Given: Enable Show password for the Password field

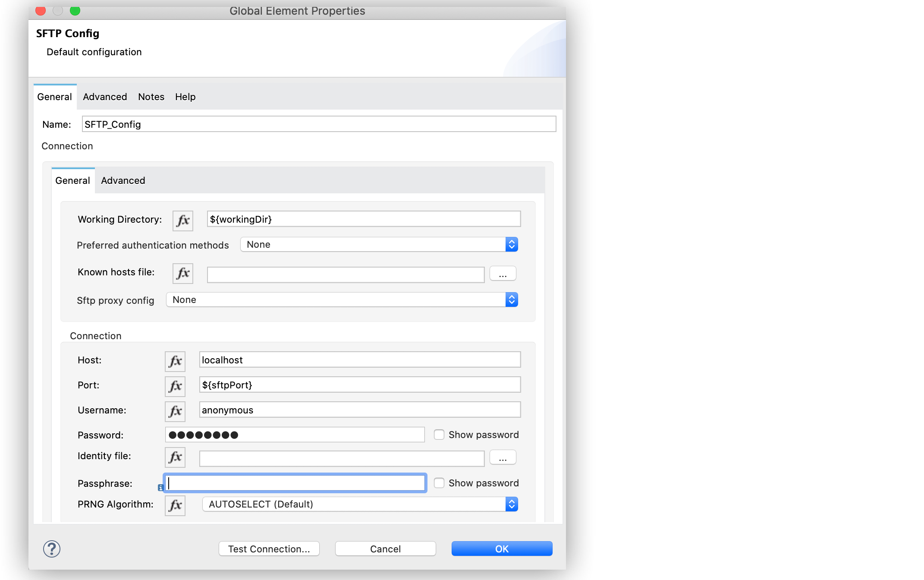Looking at the screenshot, I should pos(439,435).
